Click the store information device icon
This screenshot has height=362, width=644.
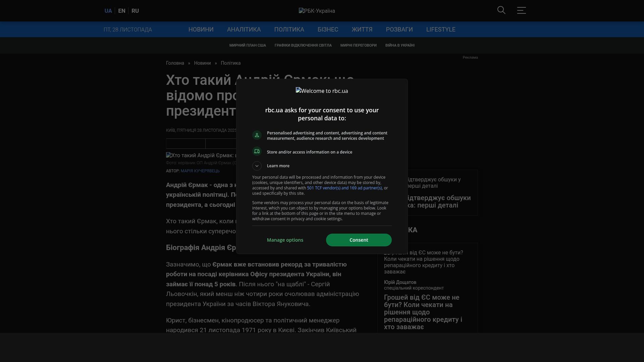pos(257,152)
